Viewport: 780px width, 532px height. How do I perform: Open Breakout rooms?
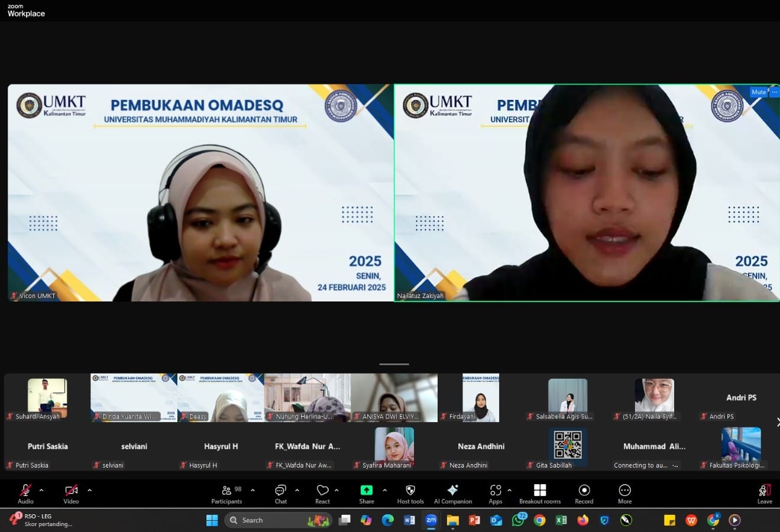coord(540,494)
